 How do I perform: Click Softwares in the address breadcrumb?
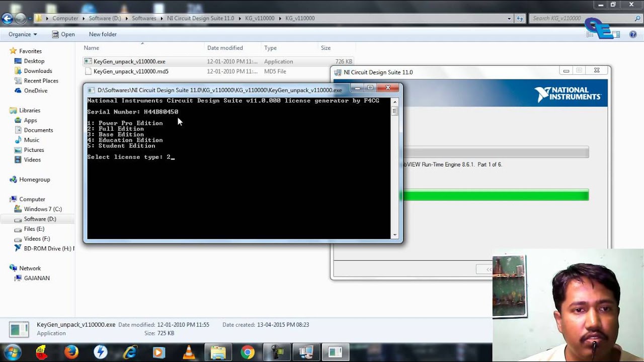pos(144,18)
